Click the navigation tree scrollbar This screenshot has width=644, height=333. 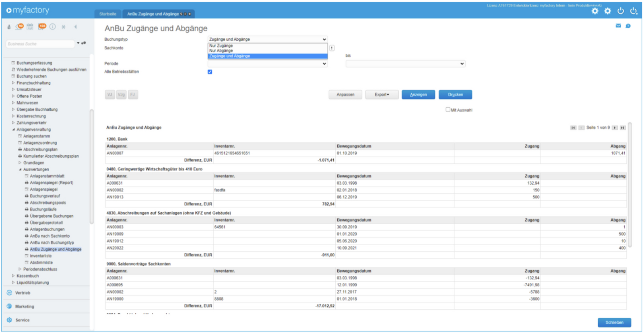pyautogui.click(x=92, y=166)
